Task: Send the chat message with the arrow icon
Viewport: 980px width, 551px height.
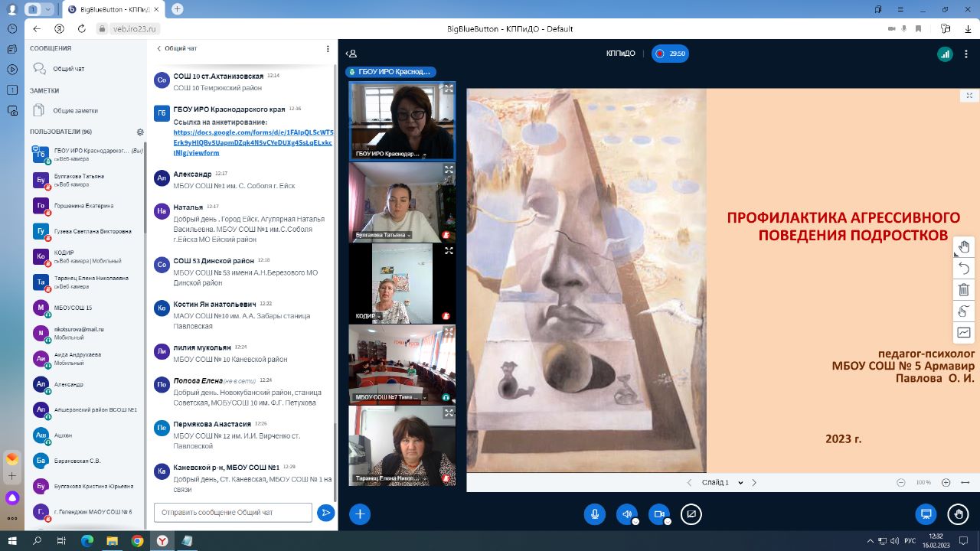Action: coord(326,513)
